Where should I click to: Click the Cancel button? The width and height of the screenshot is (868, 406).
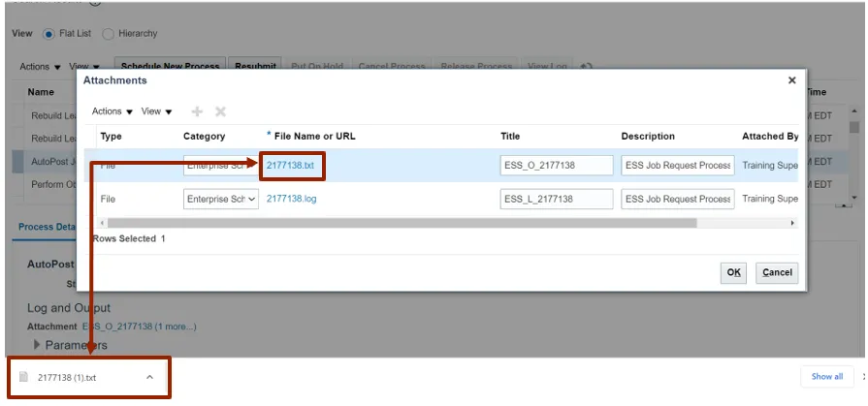777,272
